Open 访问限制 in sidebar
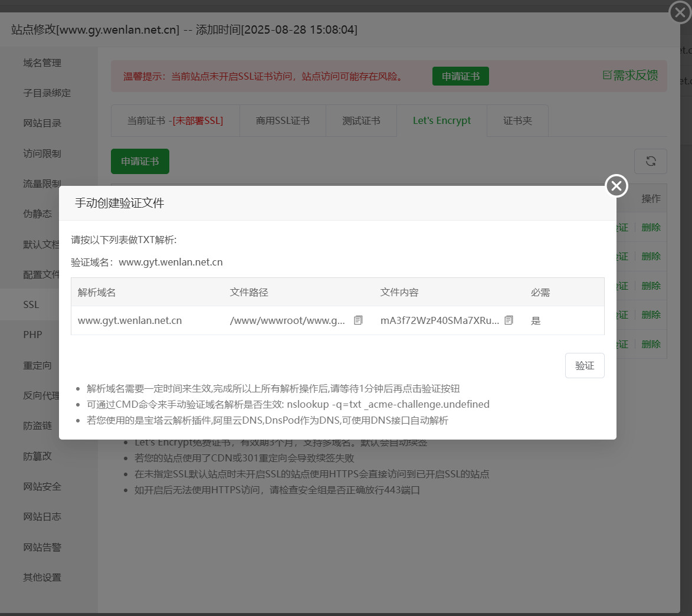The height and width of the screenshot is (616, 692). pyautogui.click(x=42, y=153)
